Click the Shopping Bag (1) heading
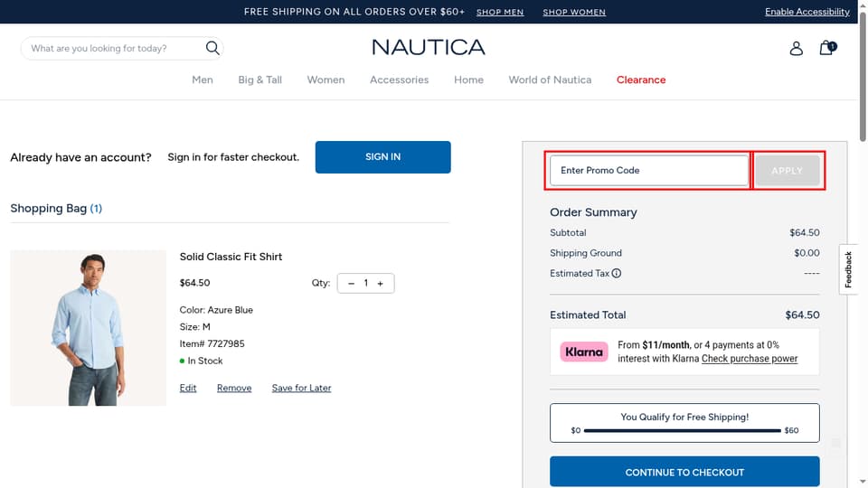The width and height of the screenshot is (868, 488). coord(56,209)
